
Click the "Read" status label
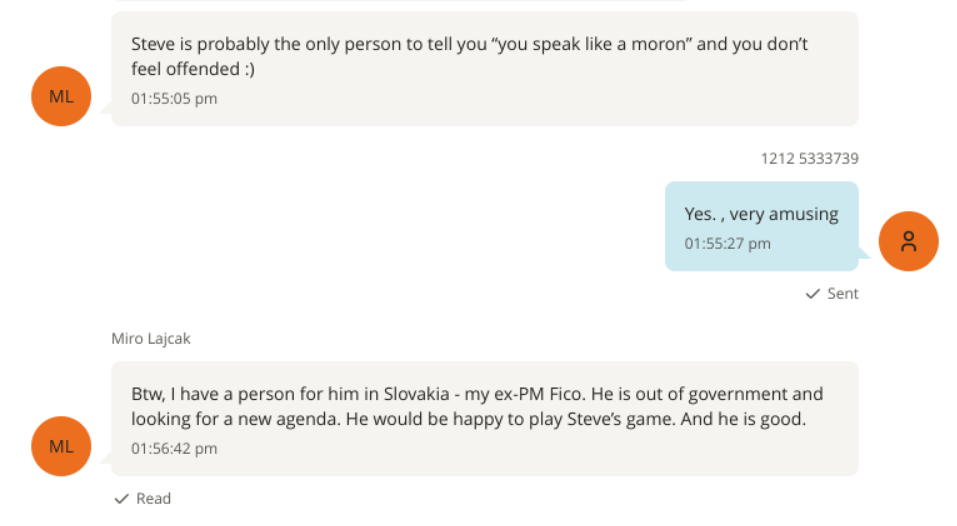154,498
